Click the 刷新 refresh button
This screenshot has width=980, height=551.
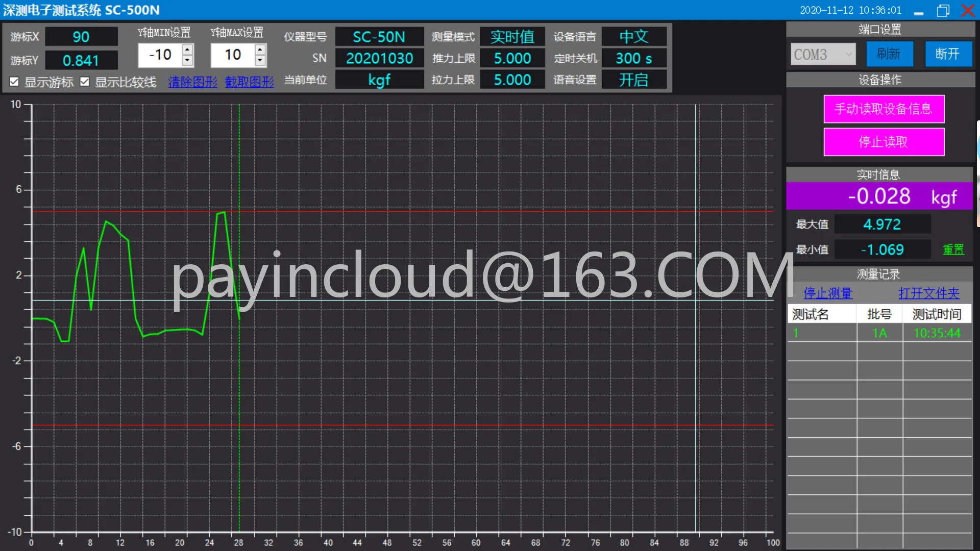coord(889,54)
